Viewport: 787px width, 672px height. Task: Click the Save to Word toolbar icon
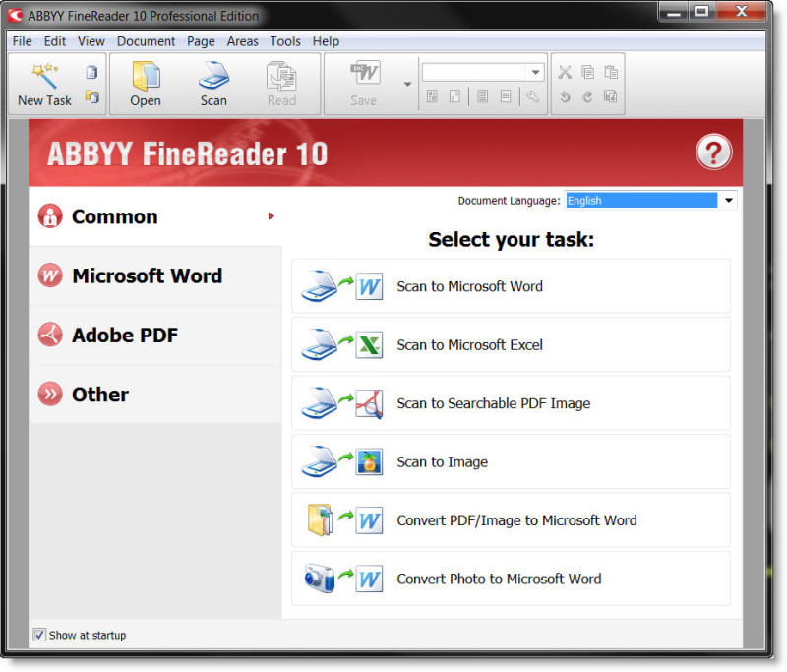point(365,74)
